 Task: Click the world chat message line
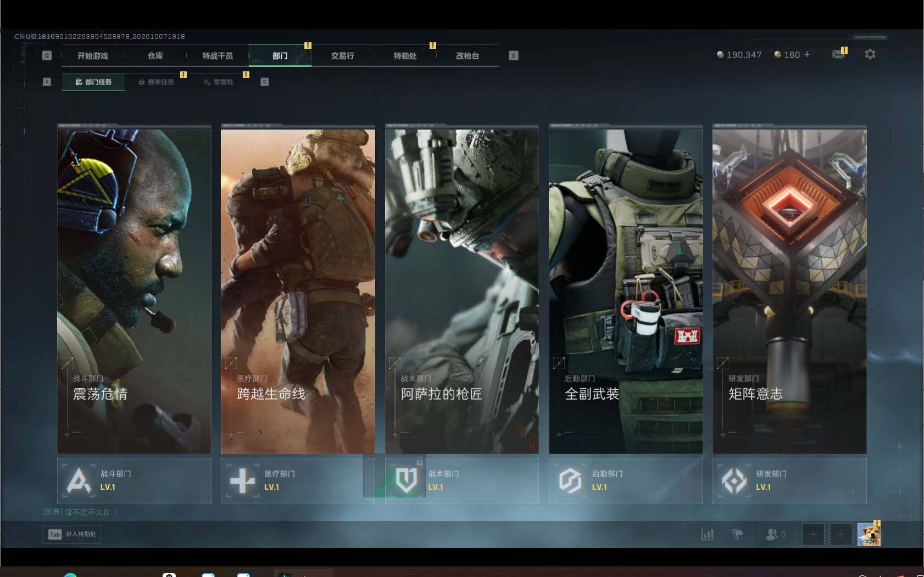[80, 512]
